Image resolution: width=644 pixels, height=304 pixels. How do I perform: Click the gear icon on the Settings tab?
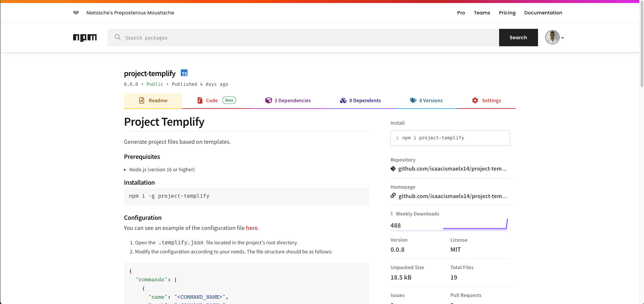click(x=475, y=100)
